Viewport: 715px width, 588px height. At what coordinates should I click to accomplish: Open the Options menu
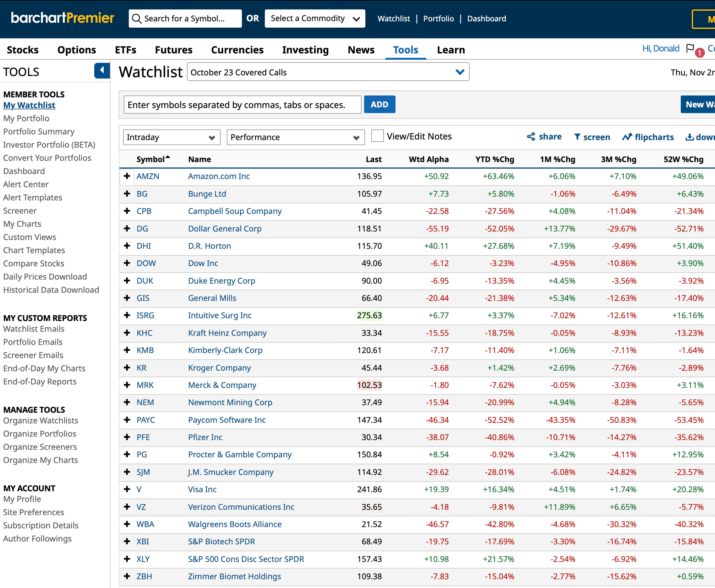tap(77, 50)
